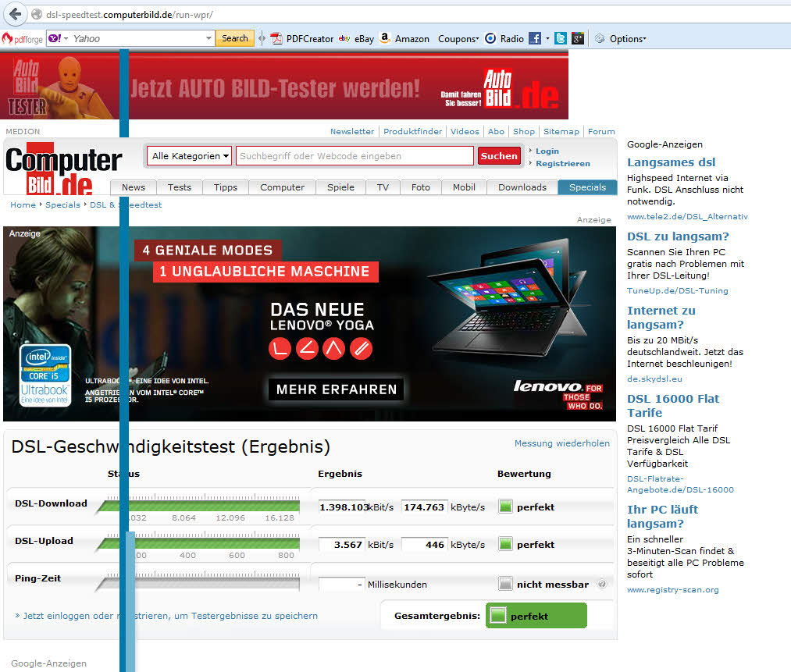Screen dimensions: 791x672
Task: Click the site identity globe icon
Action: click(x=37, y=14)
